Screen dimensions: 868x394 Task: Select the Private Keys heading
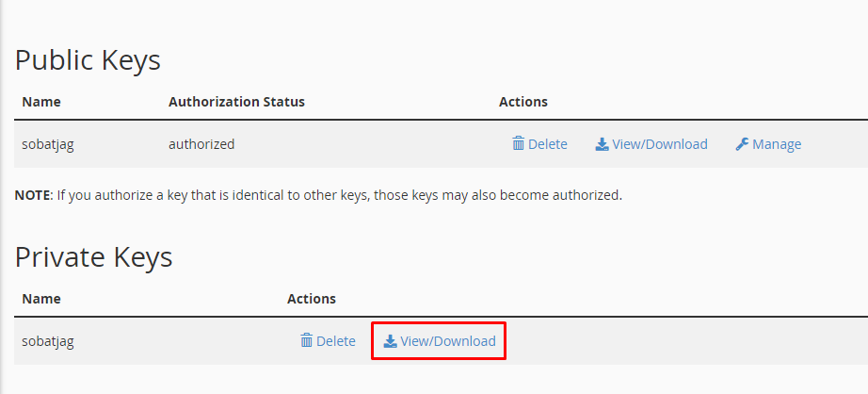pyautogui.click(x=93, y=257)
